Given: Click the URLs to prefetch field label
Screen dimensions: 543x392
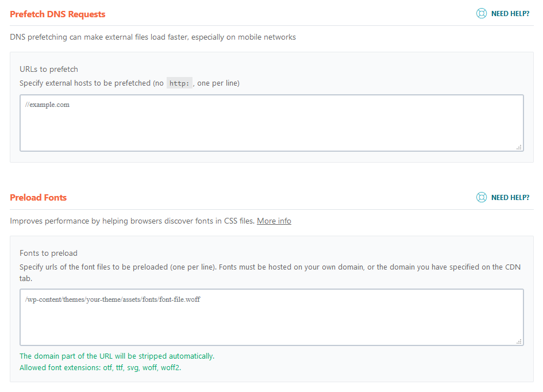Looking at the screenshot, I should [x=49, y=69].
